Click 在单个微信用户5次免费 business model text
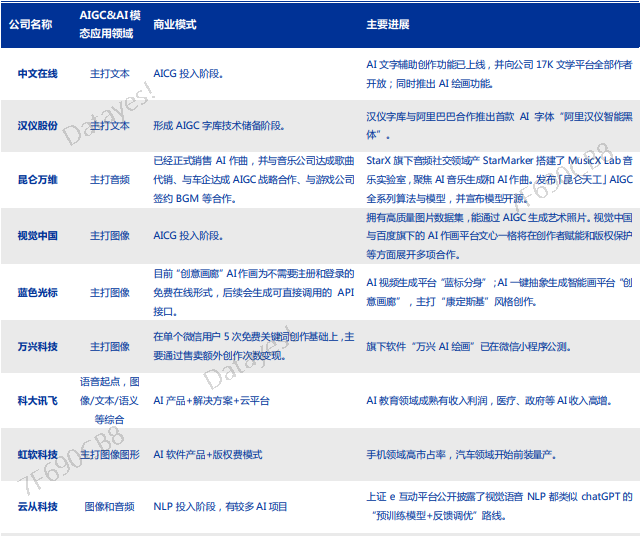 (254, 347)
